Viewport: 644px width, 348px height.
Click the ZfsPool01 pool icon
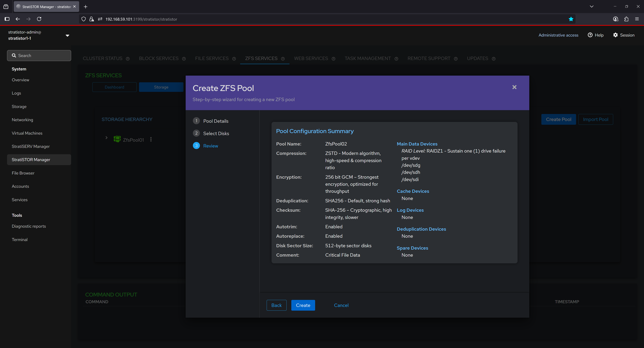[117, 139]
